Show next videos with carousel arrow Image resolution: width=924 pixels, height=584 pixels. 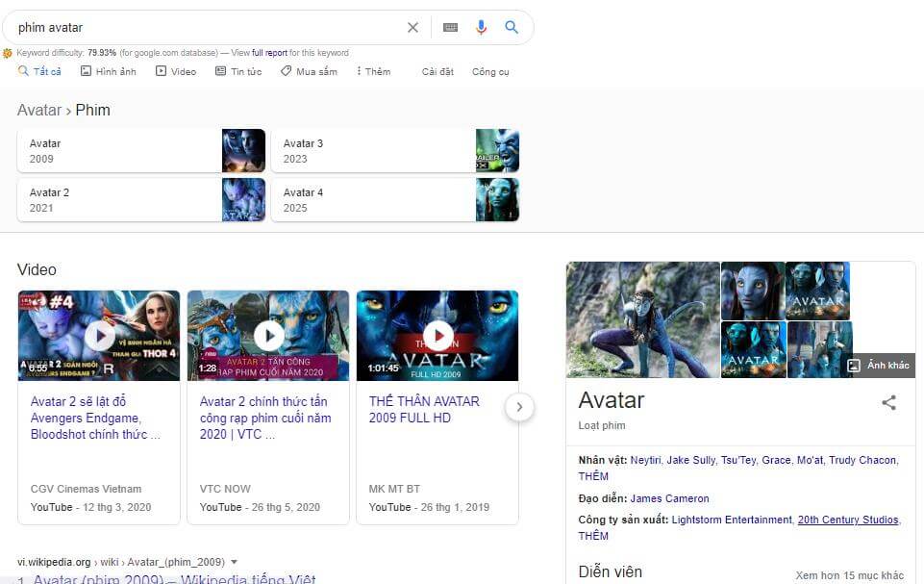tap(519, 407)
